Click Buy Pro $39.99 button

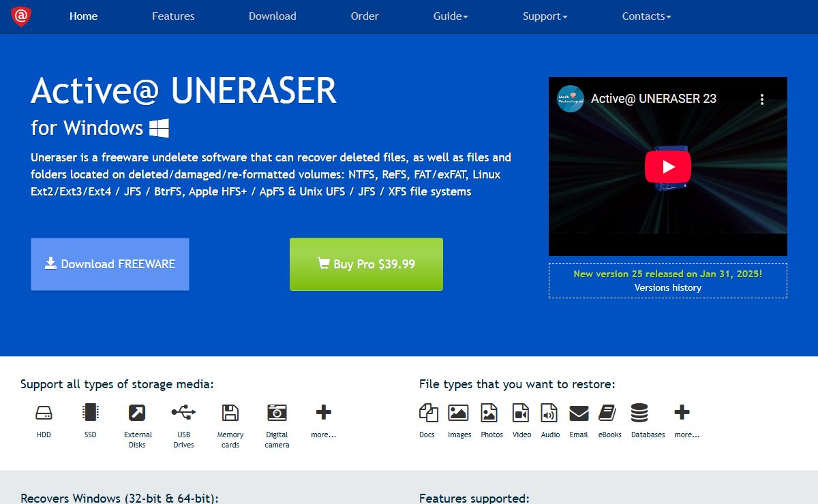pos(366,264)
